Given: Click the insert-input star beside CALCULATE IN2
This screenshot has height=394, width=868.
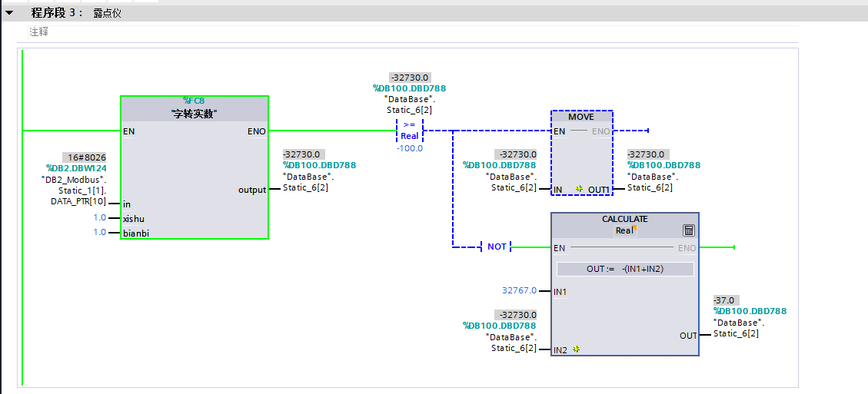Looking at the screenshot, I should click(577, 349).
